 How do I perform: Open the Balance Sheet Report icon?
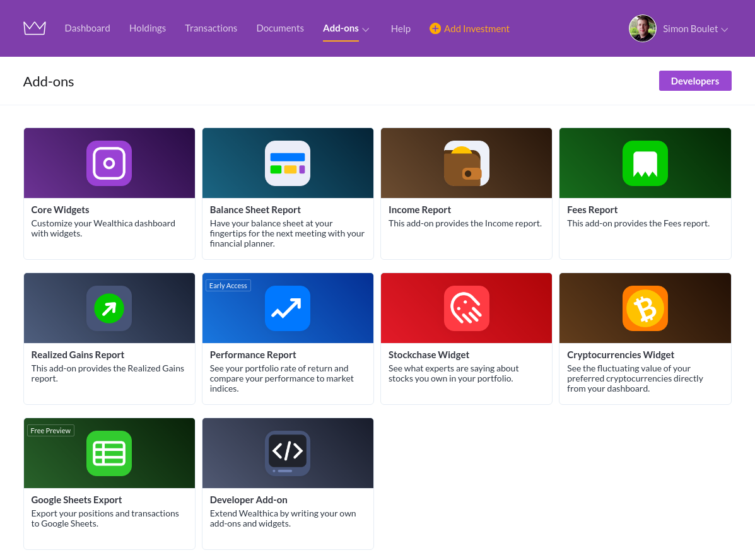pyautogui.click(x=288, y=163)
